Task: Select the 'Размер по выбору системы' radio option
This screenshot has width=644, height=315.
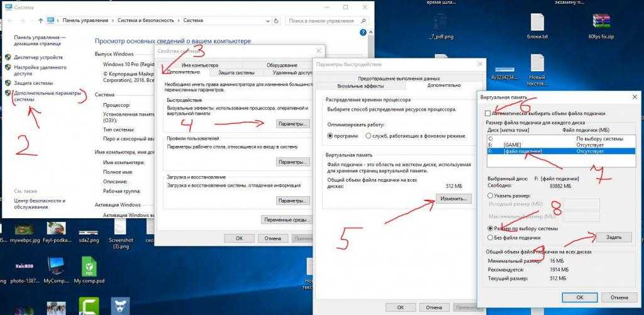Action: pyautogui.click(x=491, y=228)
